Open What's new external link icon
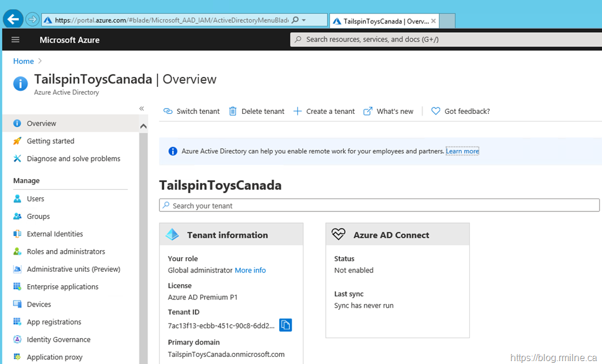602x364 pixels. (x=368, y=112)
